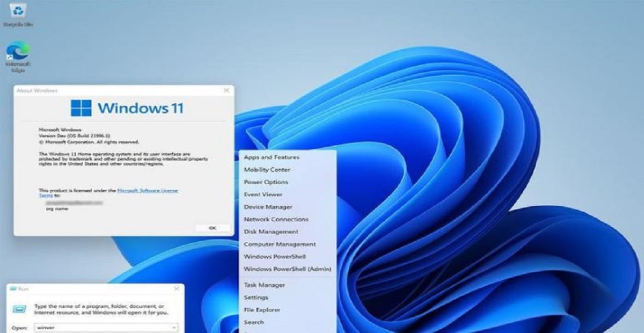Image resolution: width=644 pixels, height=333 pixels.
Task: Click OK in About Windows dialog
Action: click(x=213, y=228)
